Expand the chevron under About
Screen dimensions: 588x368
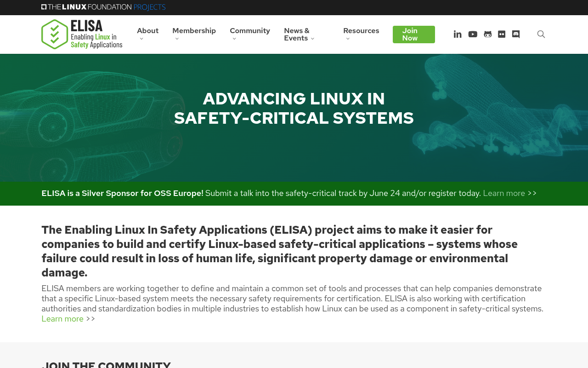[141, 39]
